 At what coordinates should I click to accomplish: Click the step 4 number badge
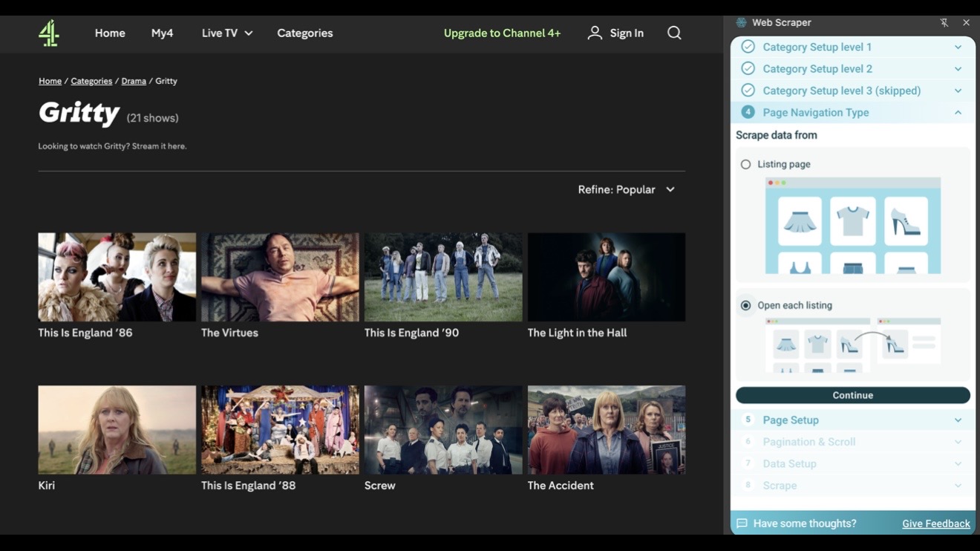[x=748, y=112]
